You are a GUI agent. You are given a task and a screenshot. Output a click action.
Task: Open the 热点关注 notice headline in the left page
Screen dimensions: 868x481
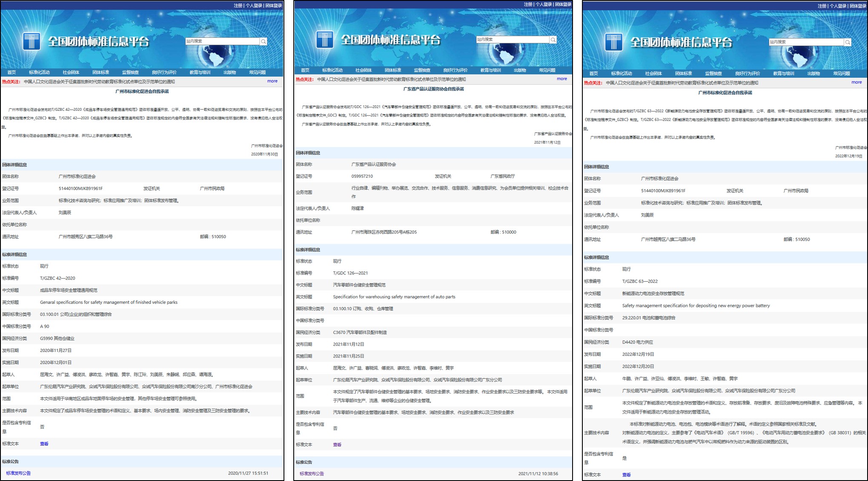[99, 81]
